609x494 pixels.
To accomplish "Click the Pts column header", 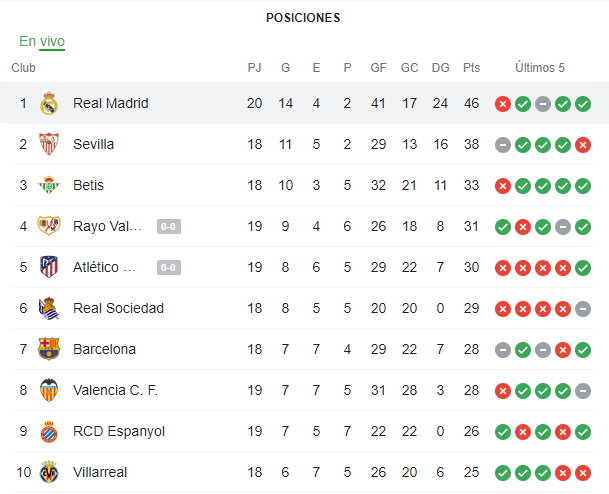I will [x=472, y=68].
